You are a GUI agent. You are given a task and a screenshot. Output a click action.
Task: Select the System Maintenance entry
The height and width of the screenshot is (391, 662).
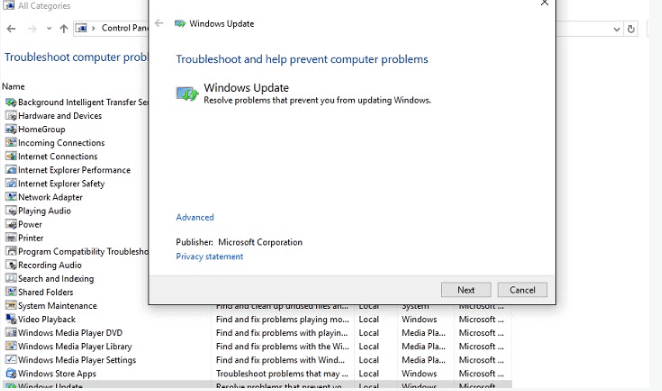tap(57, 306)
